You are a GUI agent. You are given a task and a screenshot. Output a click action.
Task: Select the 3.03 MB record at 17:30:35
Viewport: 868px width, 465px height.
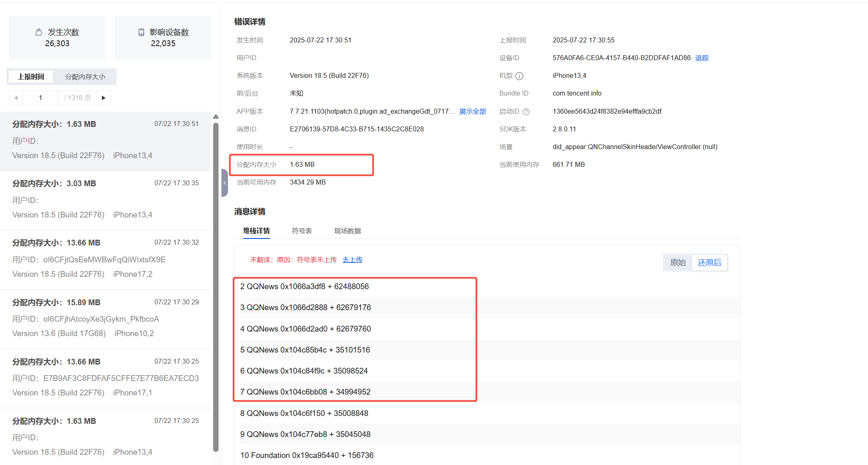[x=105, y=199]
